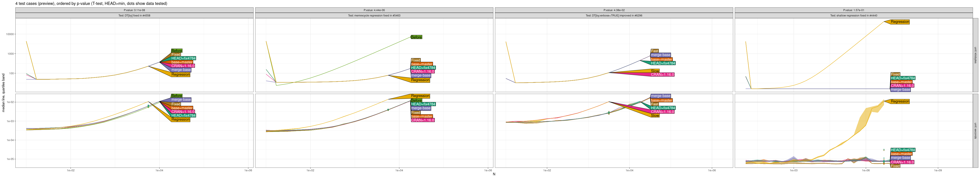Click the y-axis tick label '100'
The height and width of the screenshot is (178, 980).
click(x=11, y=73)
